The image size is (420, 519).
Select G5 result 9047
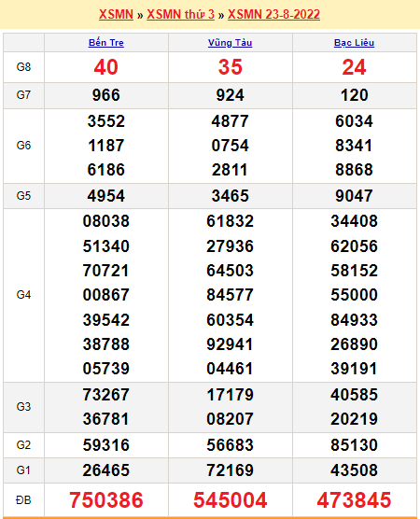(354, 196)
